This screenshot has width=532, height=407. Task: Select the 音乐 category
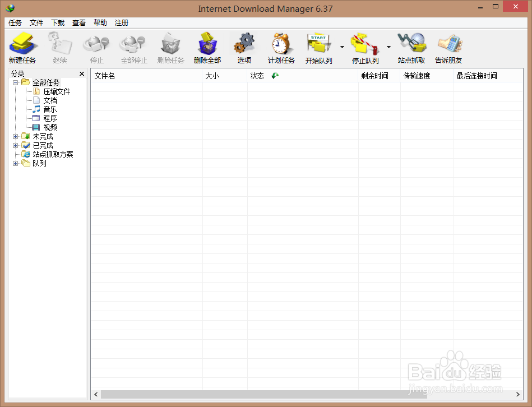coord(50,109)
